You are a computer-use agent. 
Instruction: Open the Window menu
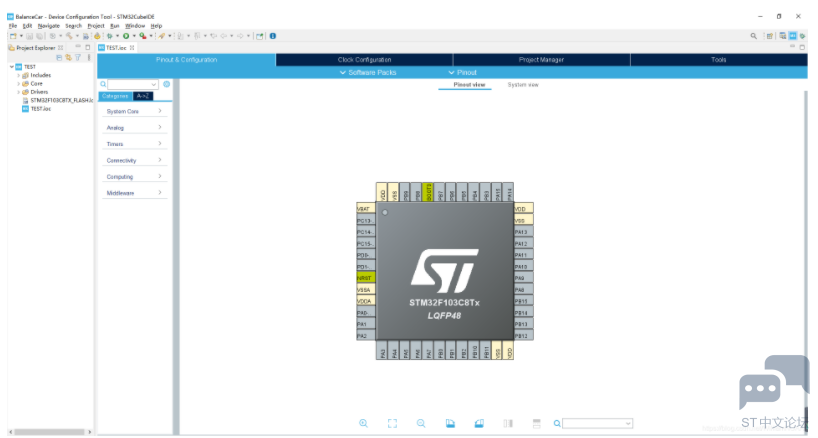[x=135, y=26]
